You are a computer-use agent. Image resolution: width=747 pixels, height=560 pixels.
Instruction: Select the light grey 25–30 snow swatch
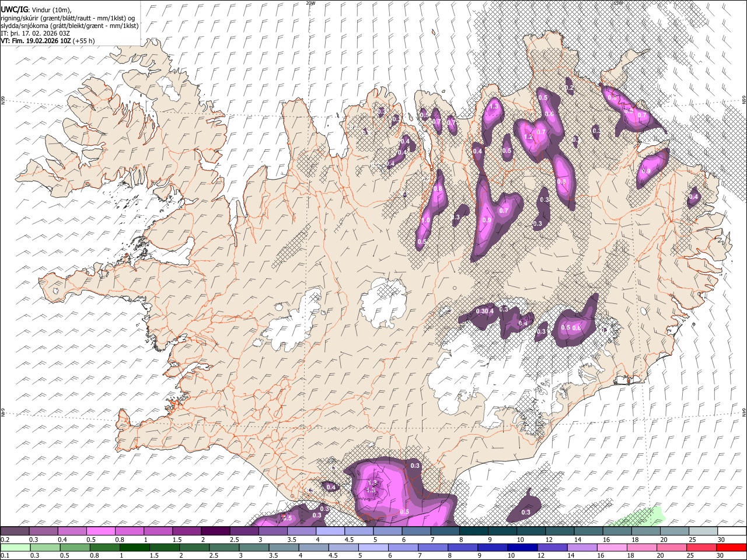click(x=703, y=531)
